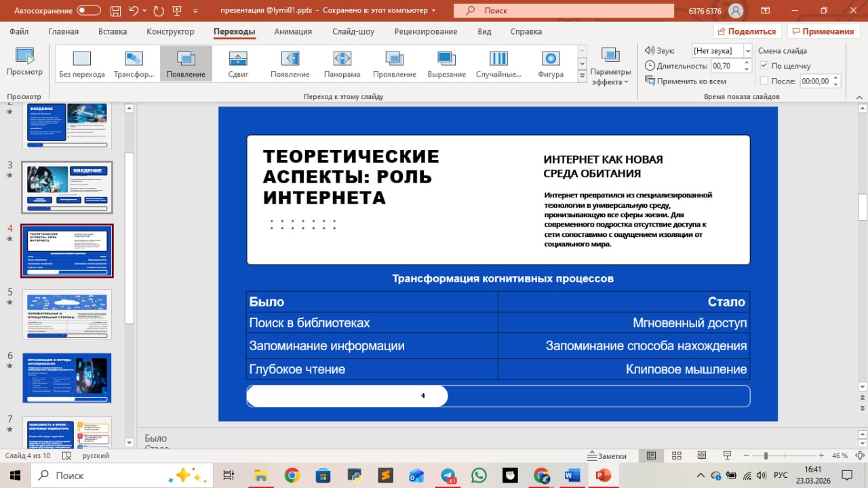Open Telegram from the taskbar
The width and height of the screenshot is (868, 488).
pos(448,475)
